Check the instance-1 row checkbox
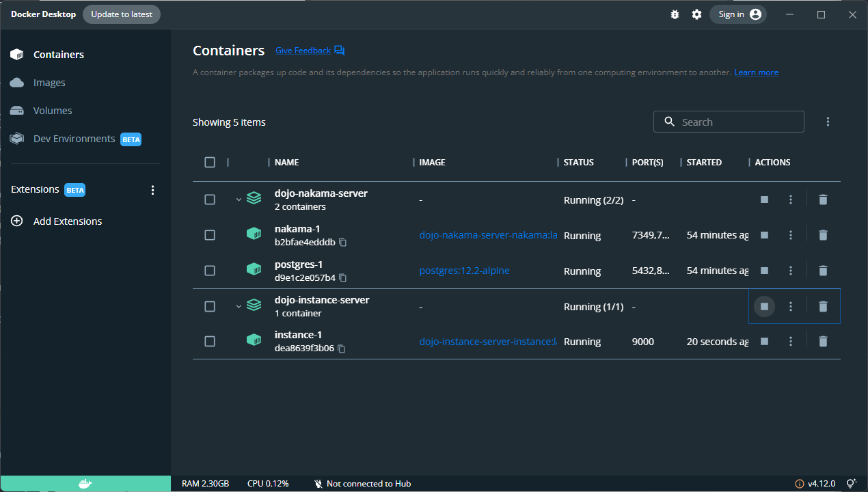 (210, 341)
